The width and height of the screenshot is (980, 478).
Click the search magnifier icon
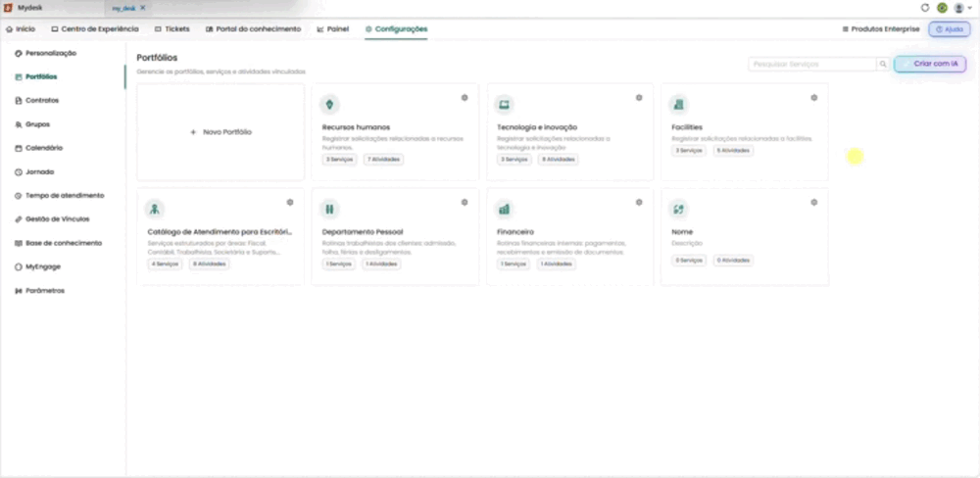[883, 64]
